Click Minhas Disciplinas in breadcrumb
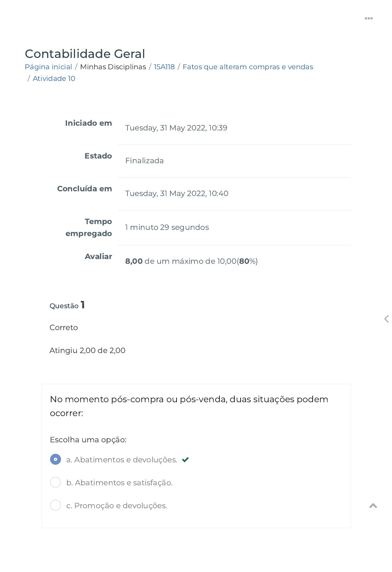The width and height of the screenshot is (392, 572). tap(113, 67)
